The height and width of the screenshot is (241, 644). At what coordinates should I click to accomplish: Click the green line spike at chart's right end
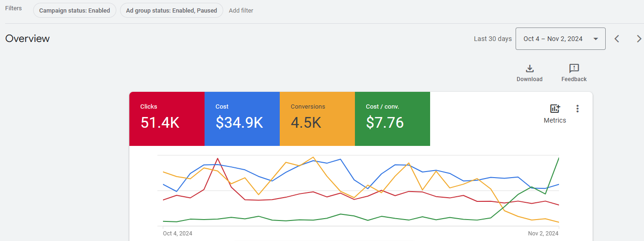tap(558, 159)
